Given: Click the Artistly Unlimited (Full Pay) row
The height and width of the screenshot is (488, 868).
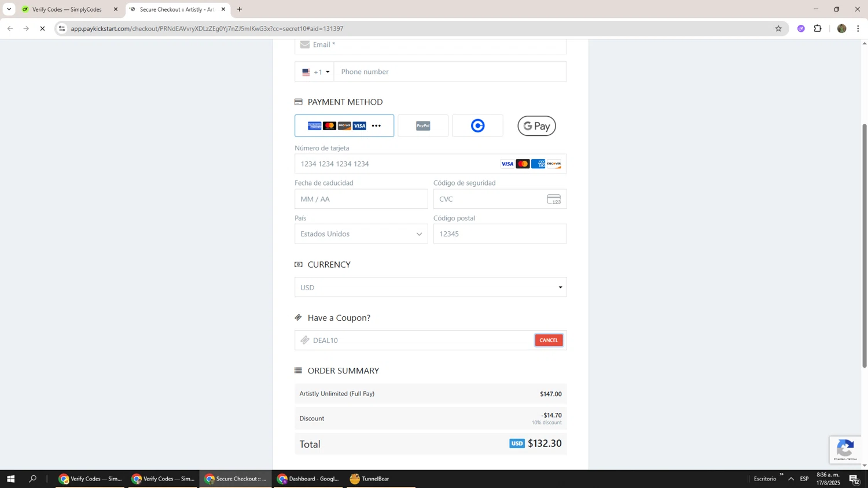Looking at the screenshot, I should 431,394.
